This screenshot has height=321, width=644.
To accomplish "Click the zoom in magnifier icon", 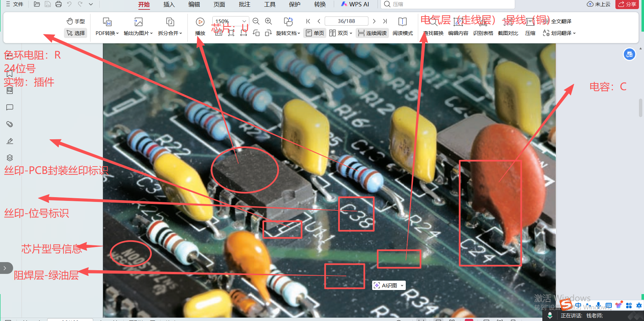I will pos(269,21).
